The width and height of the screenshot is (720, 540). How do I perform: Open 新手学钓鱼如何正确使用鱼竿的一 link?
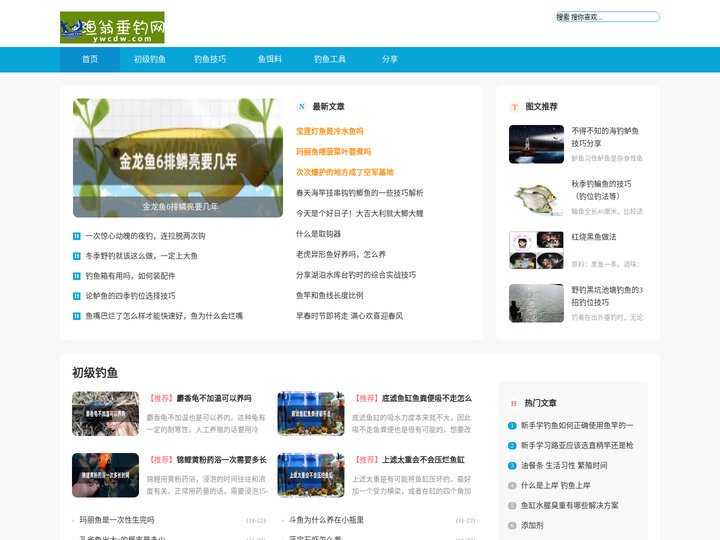[x=577, y=426]
